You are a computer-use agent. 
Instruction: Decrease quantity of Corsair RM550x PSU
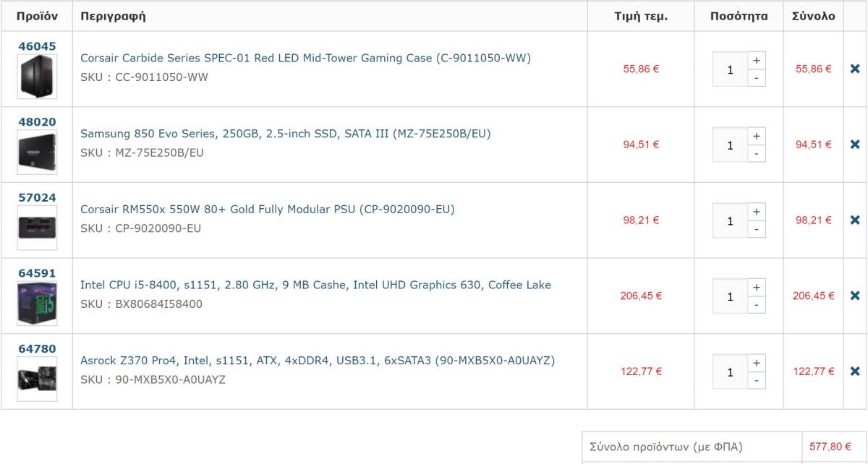(757, 228)
